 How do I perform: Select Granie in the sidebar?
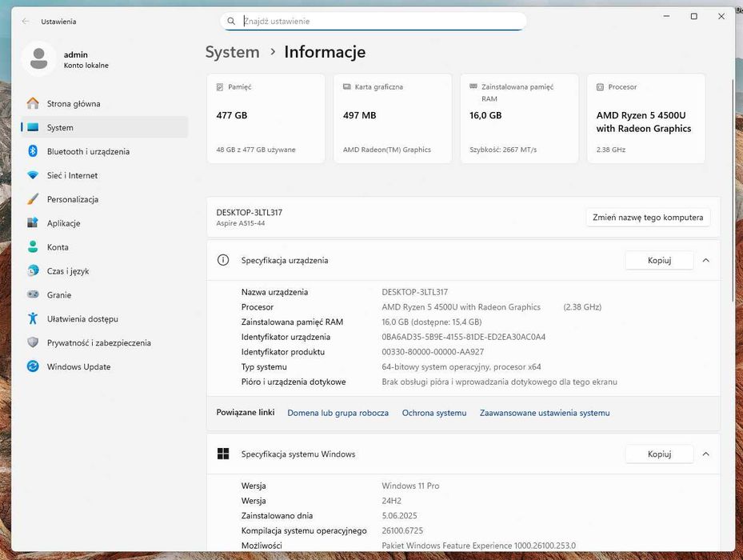coord(59,295)
